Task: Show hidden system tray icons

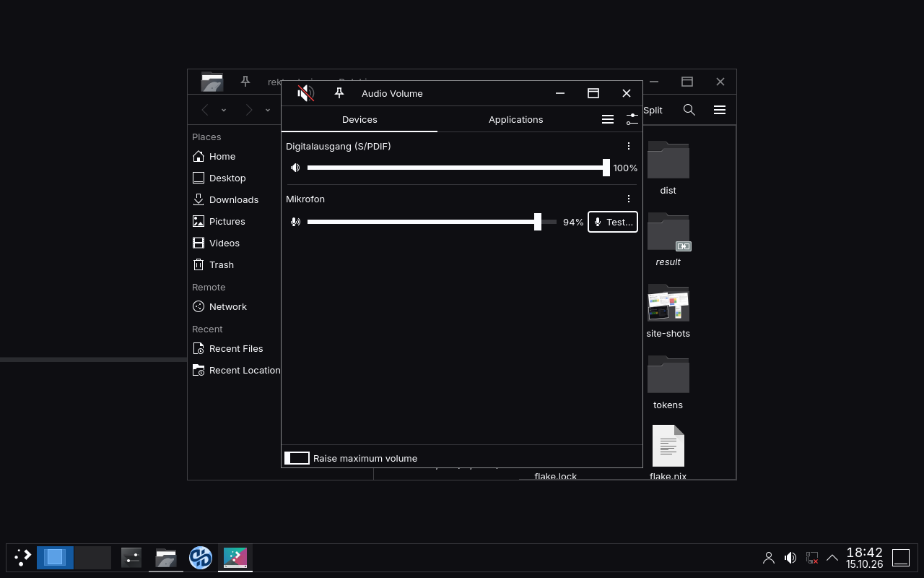Action: coord(832,558)
